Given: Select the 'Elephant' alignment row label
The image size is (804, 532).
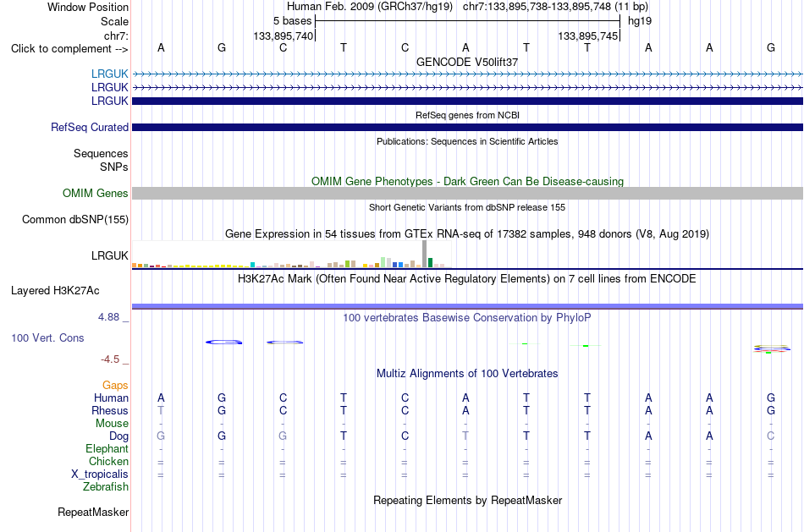Looking at the screenshot, I should coord(107,448).
